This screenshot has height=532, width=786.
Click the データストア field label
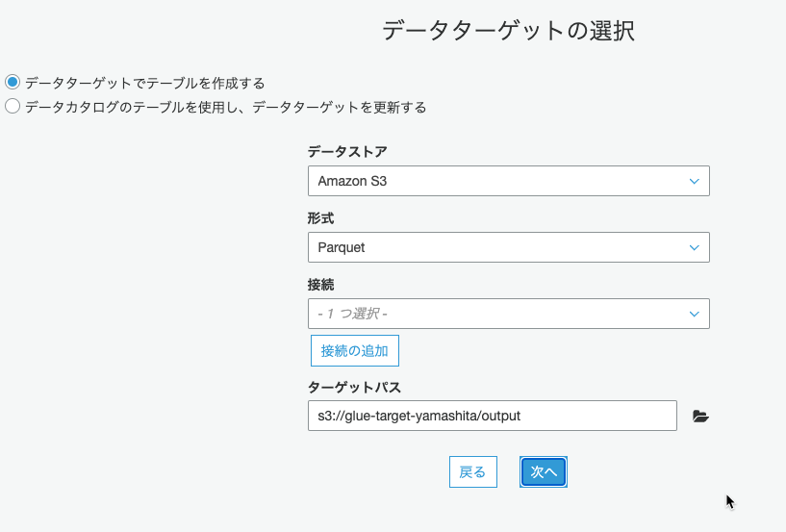pyautogui.click(x=347, y=151)
